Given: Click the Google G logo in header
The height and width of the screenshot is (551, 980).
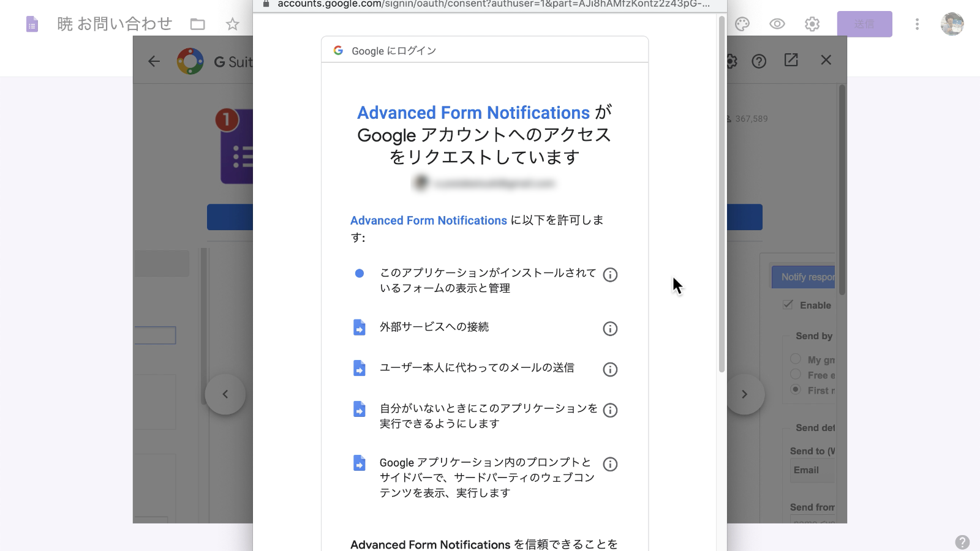Looking at the screenshot, I should pyautogui.click(x=338, y=50).
